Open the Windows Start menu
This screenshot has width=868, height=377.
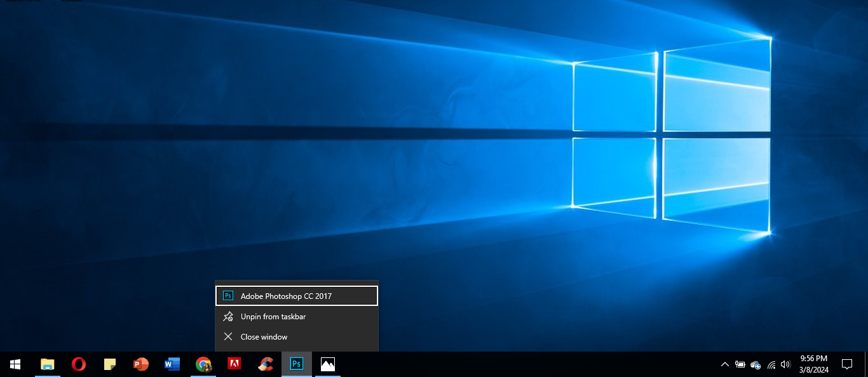(15, 364)
